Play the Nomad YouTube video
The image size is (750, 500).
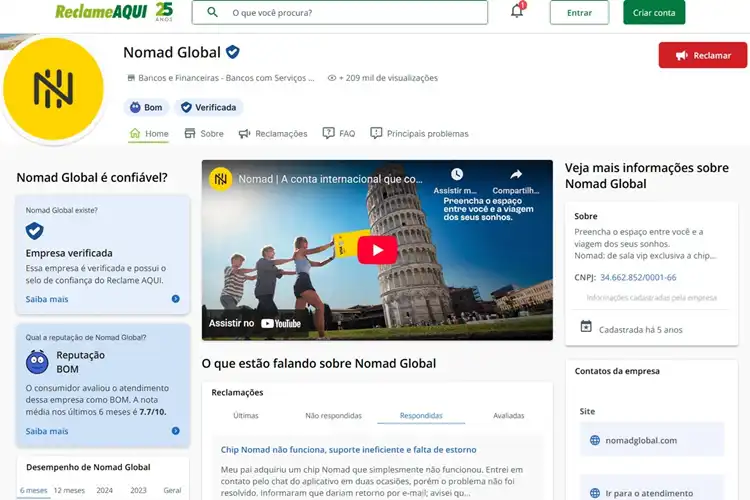(377, 250)
